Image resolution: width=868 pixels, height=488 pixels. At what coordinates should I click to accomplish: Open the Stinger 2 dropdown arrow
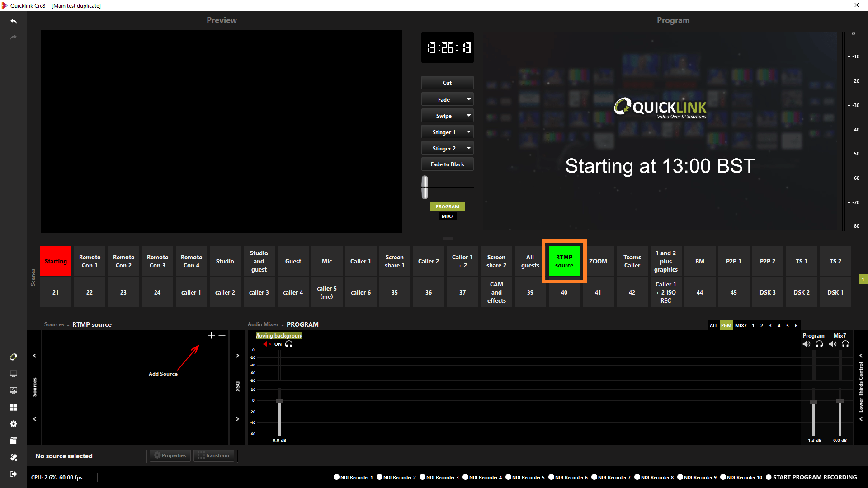tap(469, 148)
